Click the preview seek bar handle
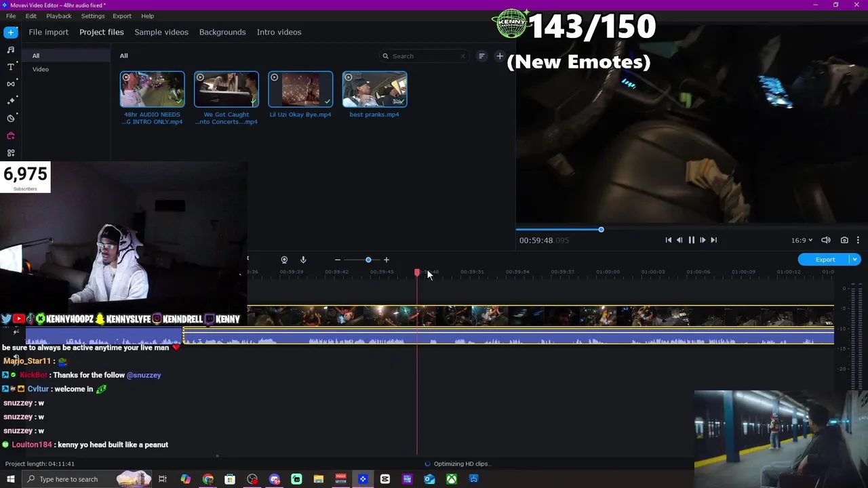 tap(601, 230)
